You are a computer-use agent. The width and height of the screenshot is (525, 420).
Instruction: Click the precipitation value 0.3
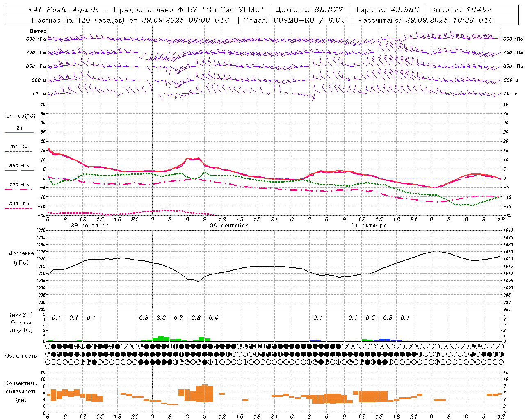click(144, 318)
